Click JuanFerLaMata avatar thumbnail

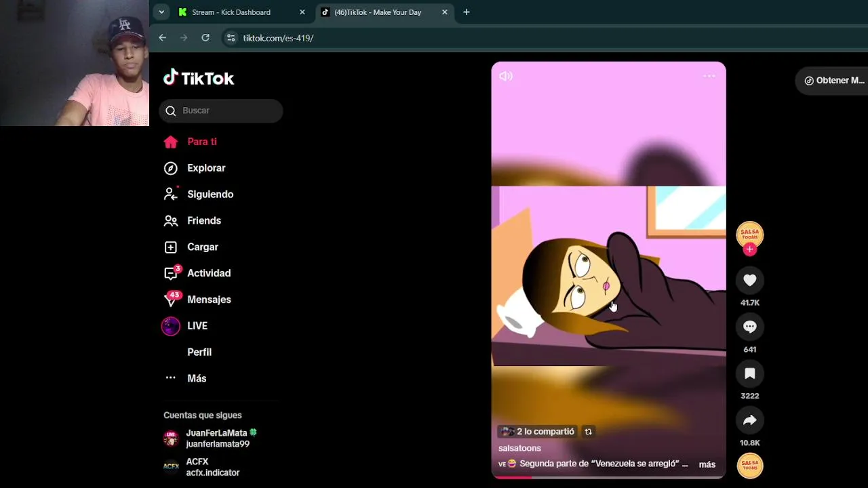click(x=171, y=439)
